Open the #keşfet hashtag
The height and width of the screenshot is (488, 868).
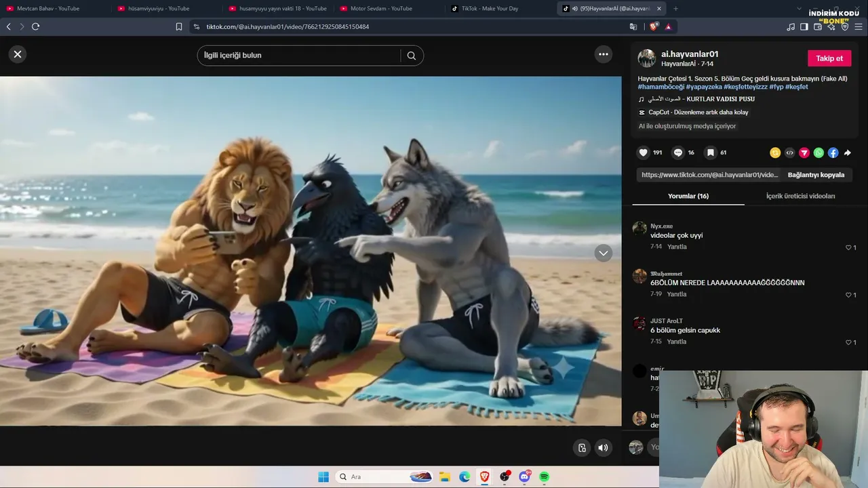[797, 87]
